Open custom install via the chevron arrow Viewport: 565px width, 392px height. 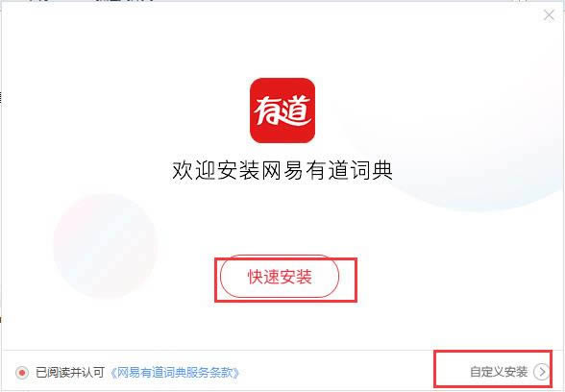[x=542, y=372]
